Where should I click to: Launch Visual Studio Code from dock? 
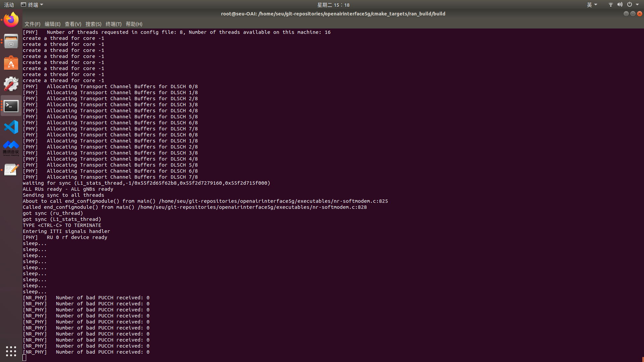(11, 127)
